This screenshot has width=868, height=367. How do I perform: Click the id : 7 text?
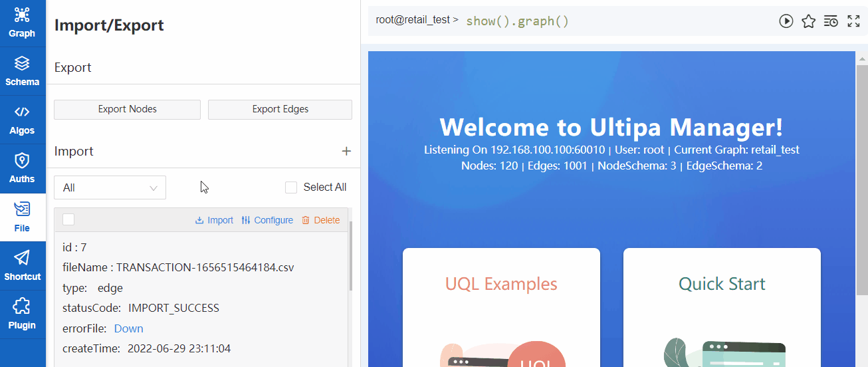pos(74,247)
